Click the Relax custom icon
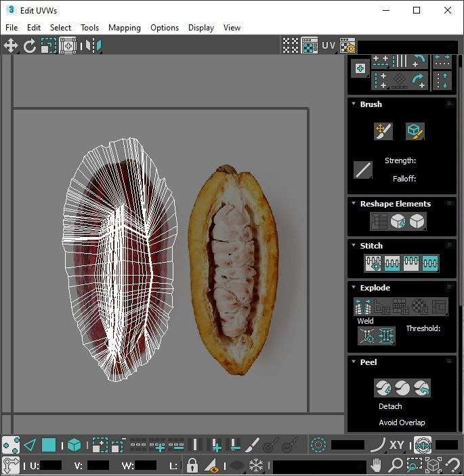Image resolution: width=464 pixels, height=476 pixels. (417, 221)
